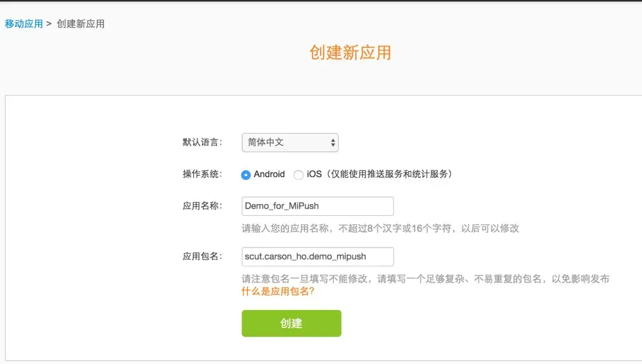Click the 默认语言 field label

[x=202, y=143]
